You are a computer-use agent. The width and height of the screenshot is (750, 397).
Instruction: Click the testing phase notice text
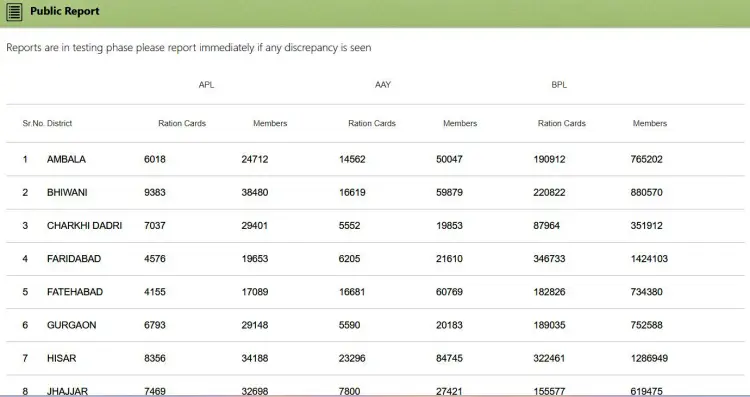click(188, 48)
